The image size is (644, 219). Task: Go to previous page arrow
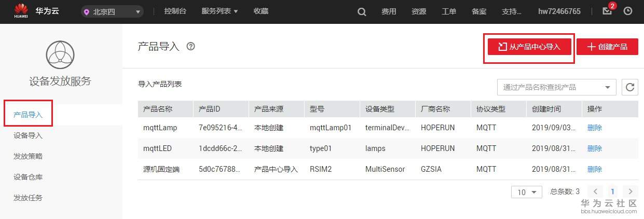pos(596,191)
